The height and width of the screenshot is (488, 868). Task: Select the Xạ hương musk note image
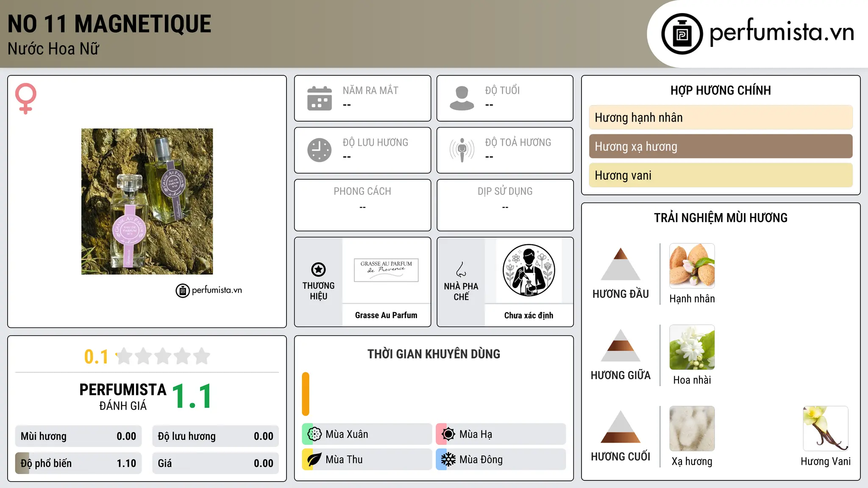692,429
